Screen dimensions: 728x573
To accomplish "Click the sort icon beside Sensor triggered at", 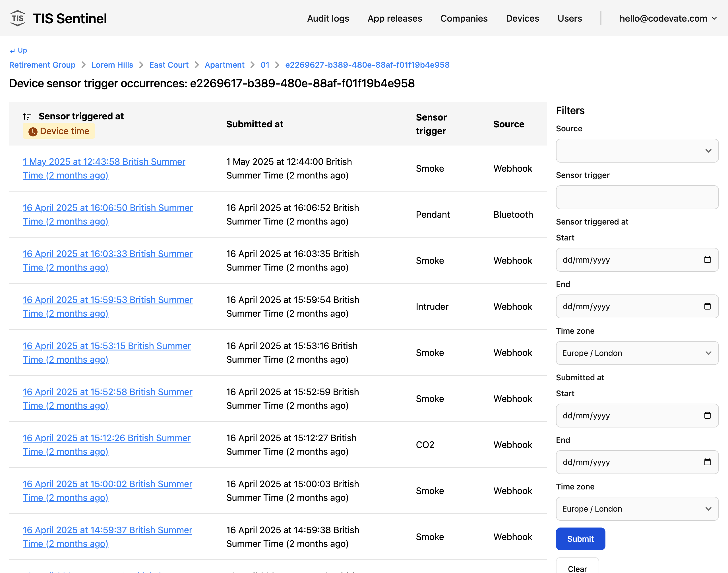I will click(27, 117).
